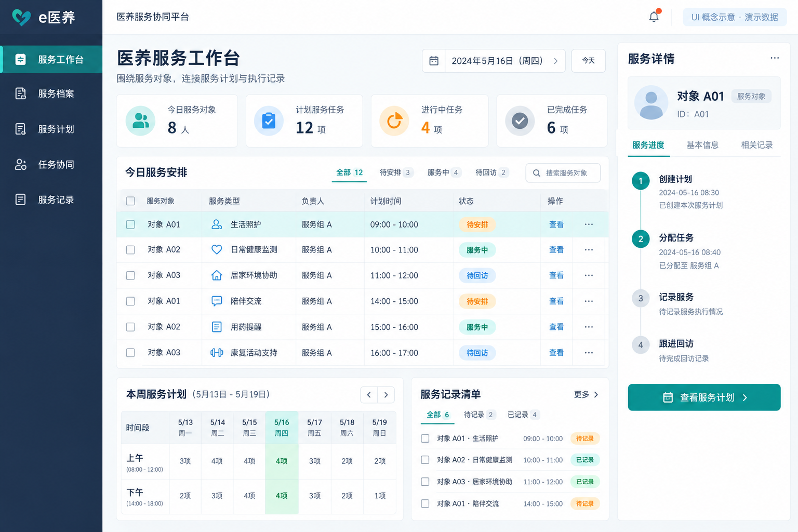Check the 日常健康监测 row in 今日服务安排
This screenshot has height=532, width=798.
tap(130, 250)
